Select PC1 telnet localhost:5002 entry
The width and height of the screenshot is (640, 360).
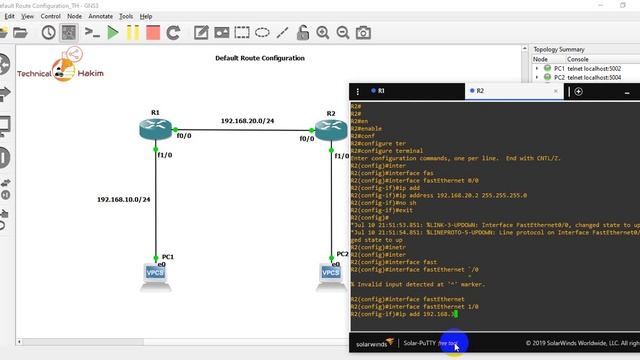coord(587,69)
